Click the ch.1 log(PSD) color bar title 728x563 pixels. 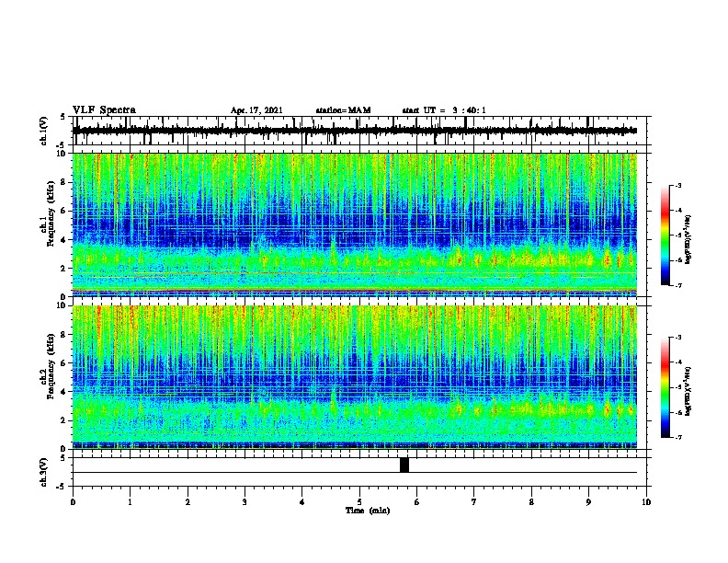point(688,239)
